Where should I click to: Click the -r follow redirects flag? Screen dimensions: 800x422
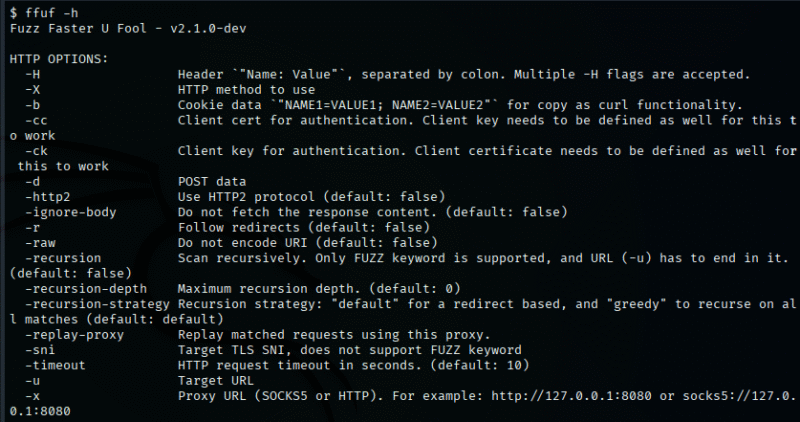33,227
